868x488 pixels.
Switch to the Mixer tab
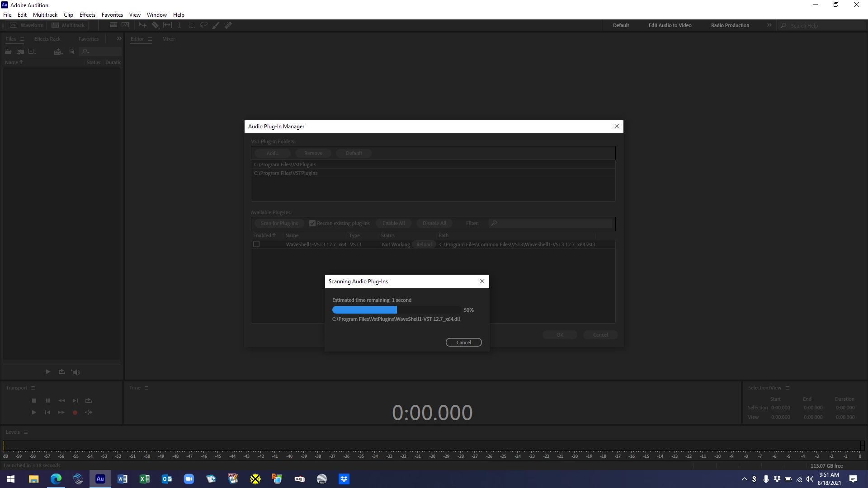[x=169, y=39]
